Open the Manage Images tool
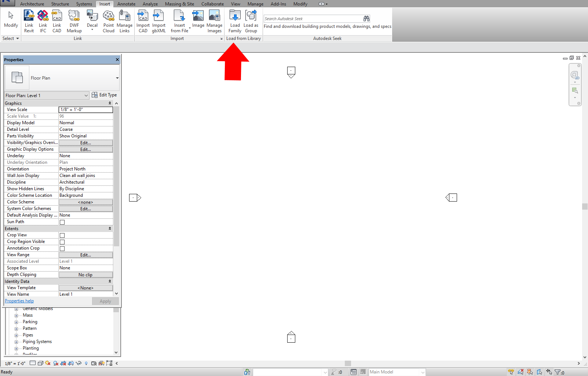Screen dimensions: 588x376 215,20
